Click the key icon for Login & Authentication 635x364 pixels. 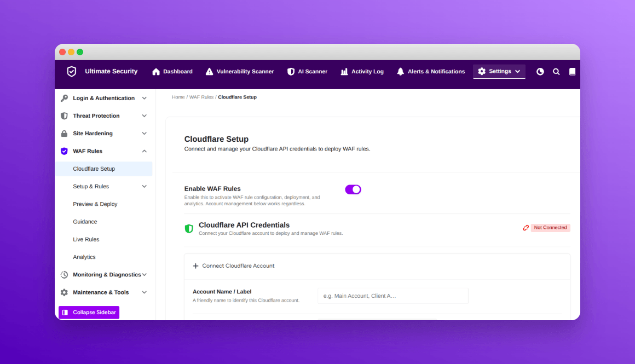tap(64, 98)
